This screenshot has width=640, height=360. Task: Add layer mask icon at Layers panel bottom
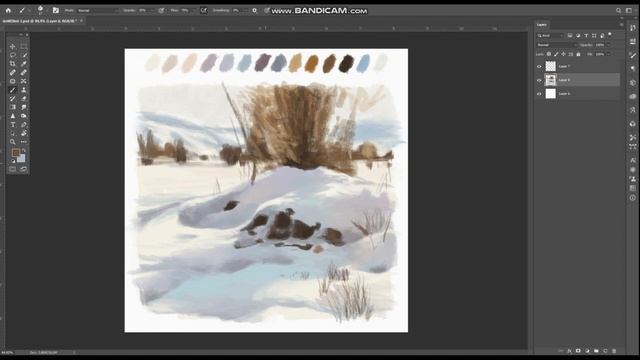click(x=578, y=351)
